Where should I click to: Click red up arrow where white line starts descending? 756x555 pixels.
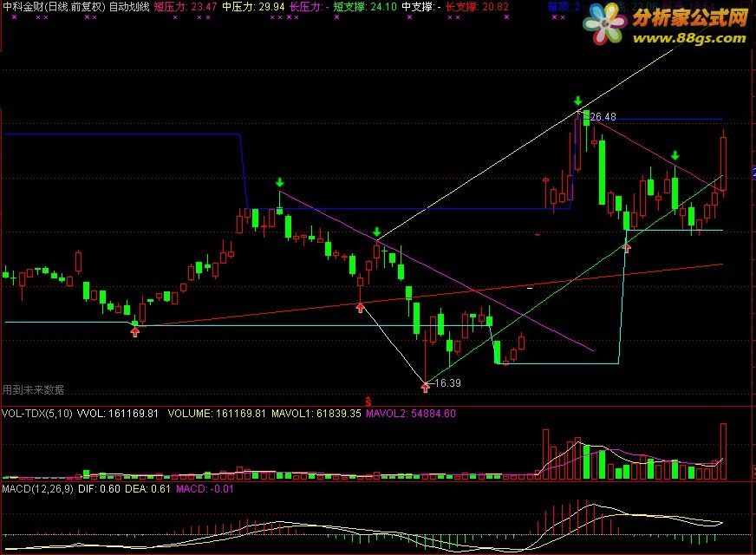[x=360, y=308]
